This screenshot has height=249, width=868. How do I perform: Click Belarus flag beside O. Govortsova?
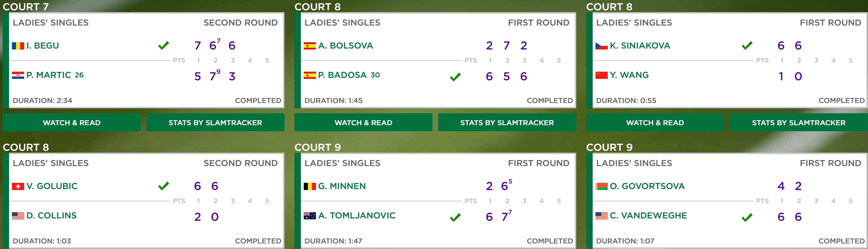pos(602,186)
